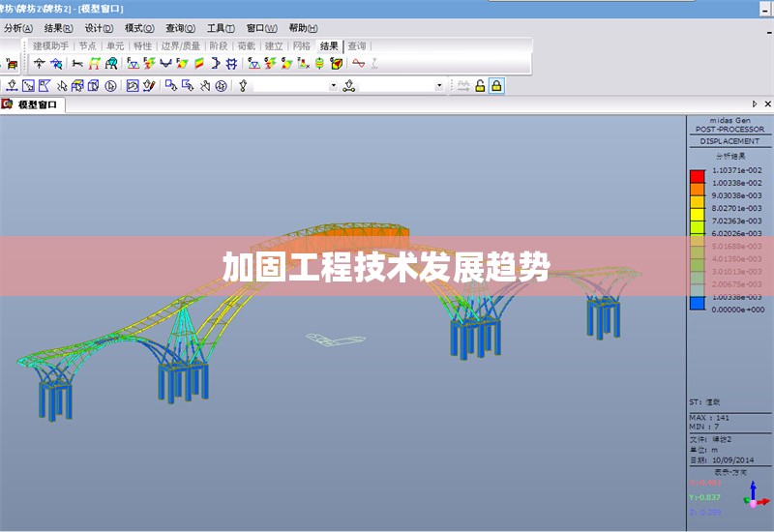Open the 工具(T) menu
The width and height of the screenshot is (774, 532).
point(221,28)
